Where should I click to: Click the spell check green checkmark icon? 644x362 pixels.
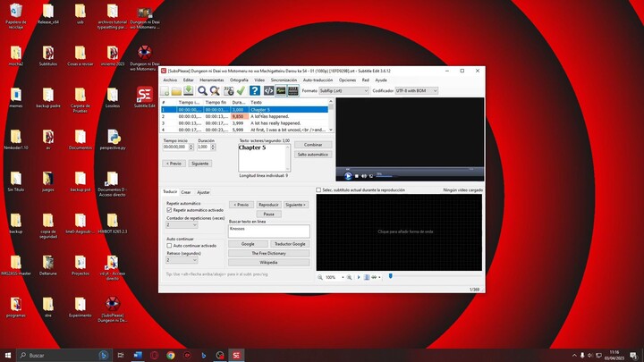click(x=241, y=90)
